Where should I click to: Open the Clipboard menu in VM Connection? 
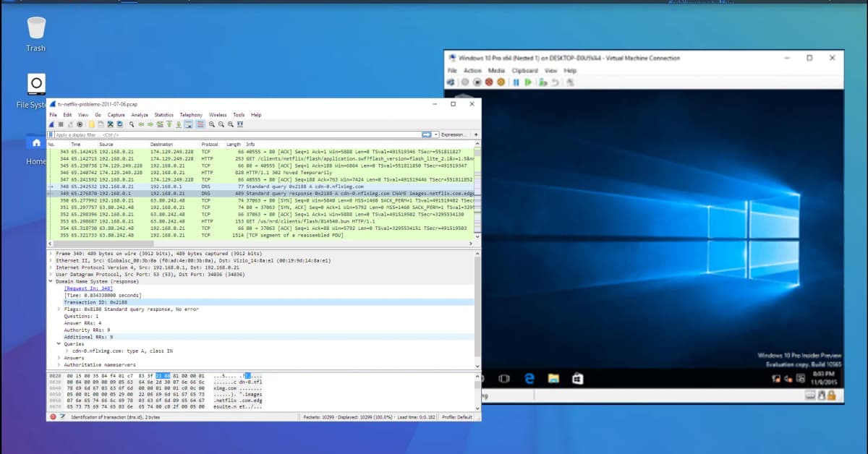[x=524, y=71]
